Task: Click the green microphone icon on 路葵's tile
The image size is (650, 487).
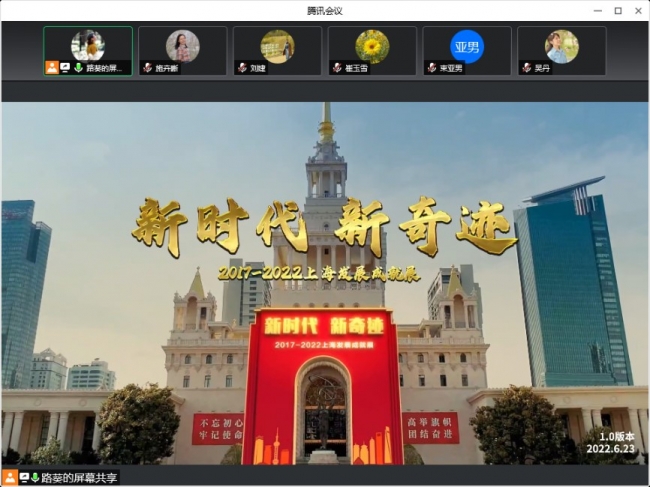Action: pos(78,68)
